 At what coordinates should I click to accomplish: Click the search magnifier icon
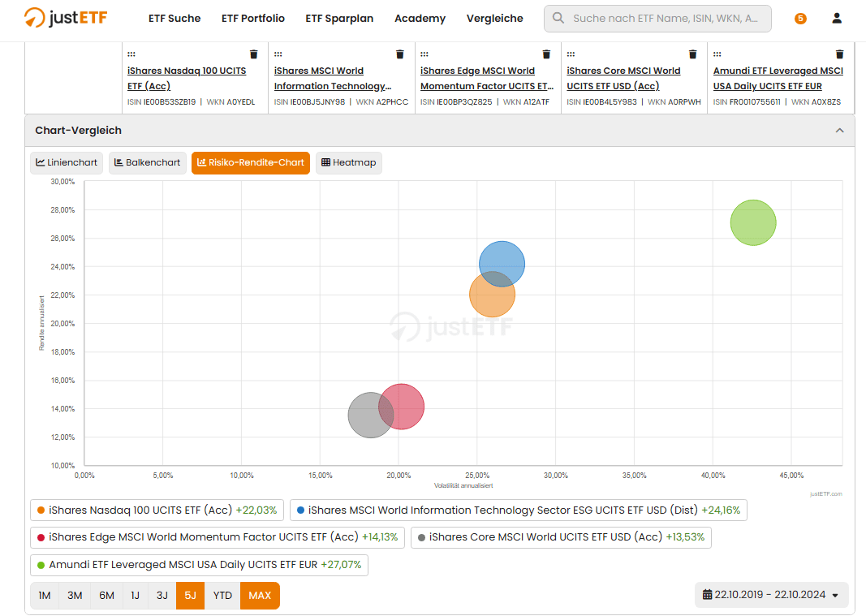[558, 18]
